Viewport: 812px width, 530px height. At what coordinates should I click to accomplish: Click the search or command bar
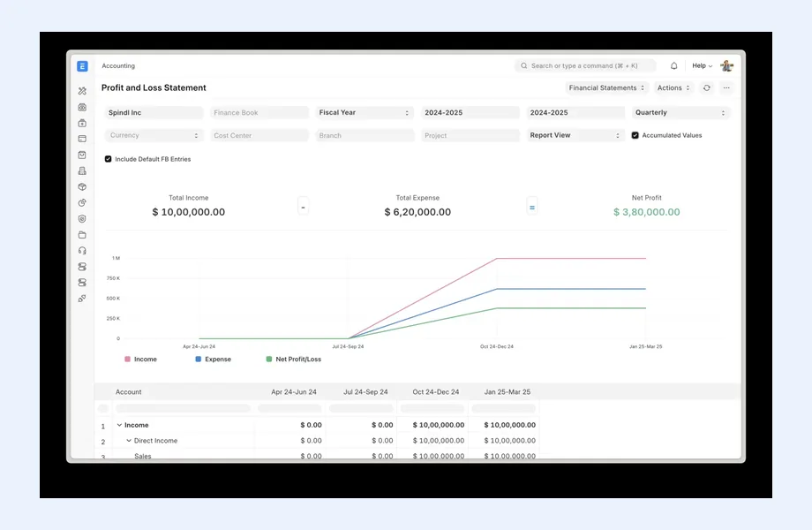pyautogui.click(x=585, y=65)
